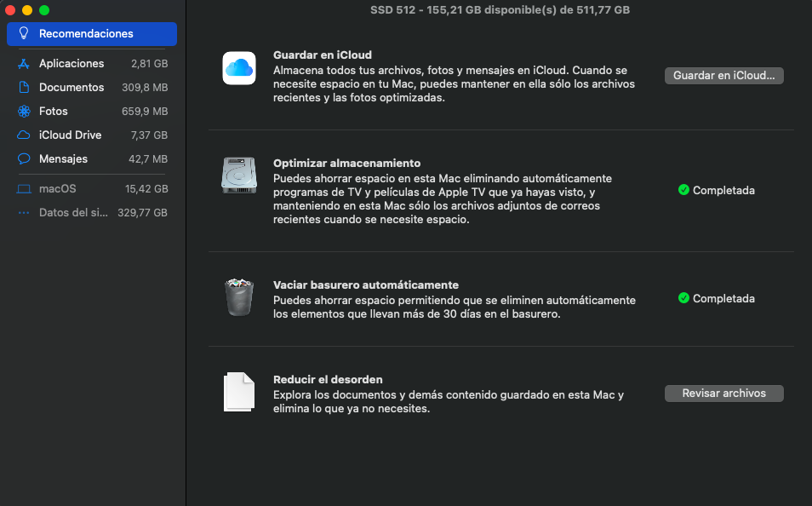Viewport: 812px width, 506px height.
Task: Click the speech bubble icon beside Mensajes
Action: pyautogui.click(x=24, y=158)
